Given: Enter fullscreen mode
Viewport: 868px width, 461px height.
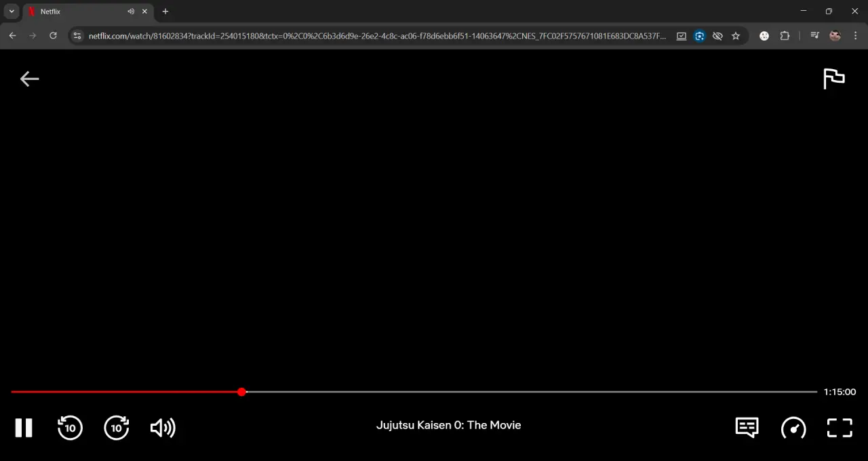Looking at the screenshot, I should [840, 428].
